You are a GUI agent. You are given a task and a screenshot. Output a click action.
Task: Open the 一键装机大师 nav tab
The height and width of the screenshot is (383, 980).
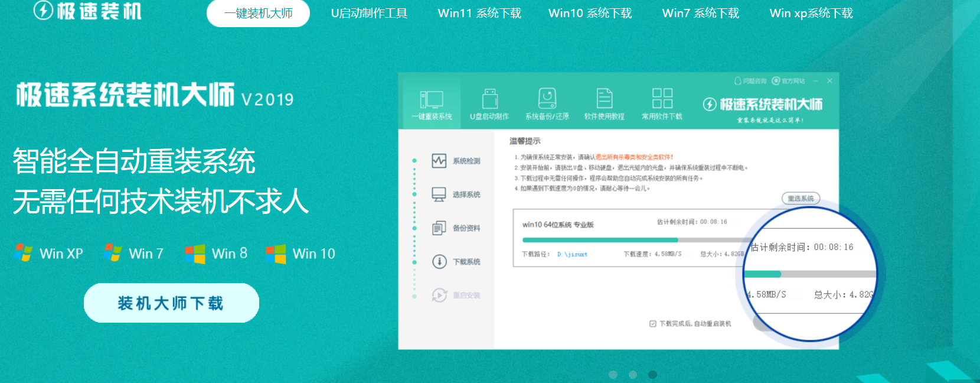pyautogui.click(x=258, y=13)
